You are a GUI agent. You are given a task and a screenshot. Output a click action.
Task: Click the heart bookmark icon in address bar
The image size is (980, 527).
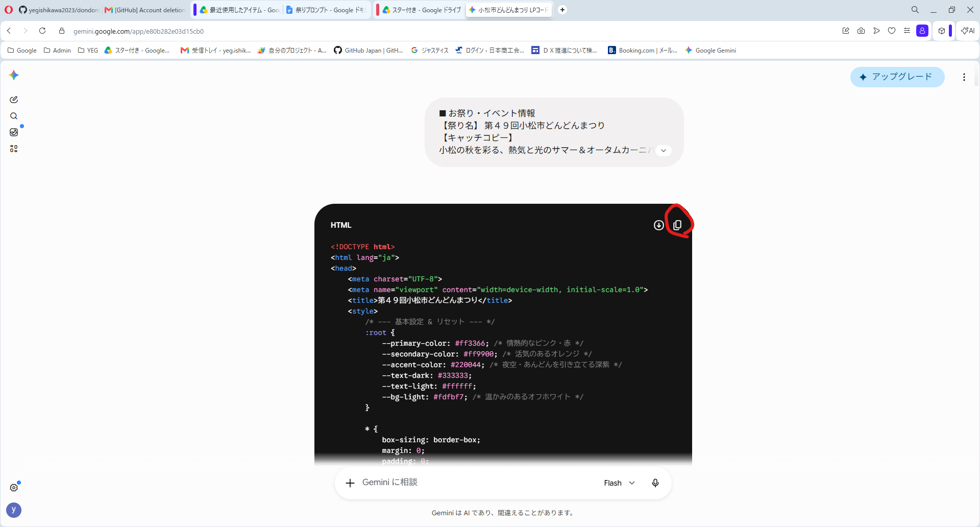[x=892, y=31]
